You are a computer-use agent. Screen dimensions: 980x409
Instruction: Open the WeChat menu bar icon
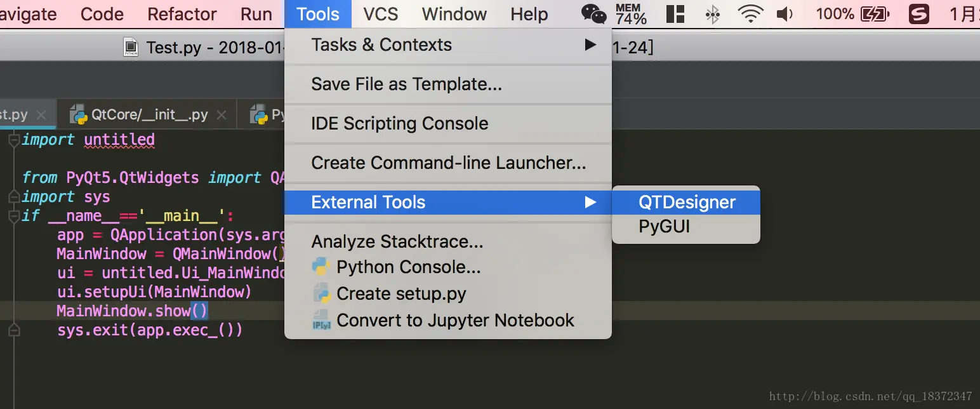(594, 13)
